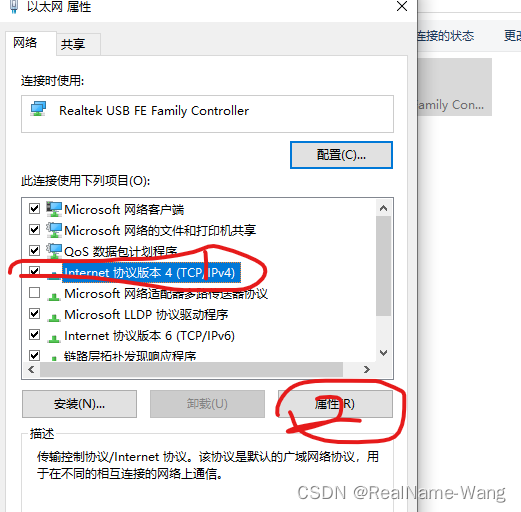
Task: Click the QoS 数据包计划程序 item icon
Action: tap(54, 251)
